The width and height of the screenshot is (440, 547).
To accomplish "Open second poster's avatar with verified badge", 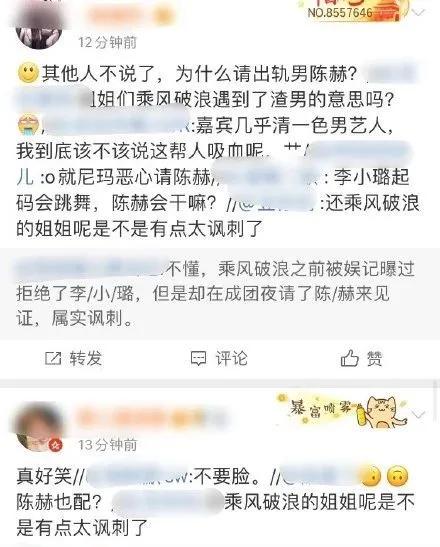I will [x=39, y=426].
